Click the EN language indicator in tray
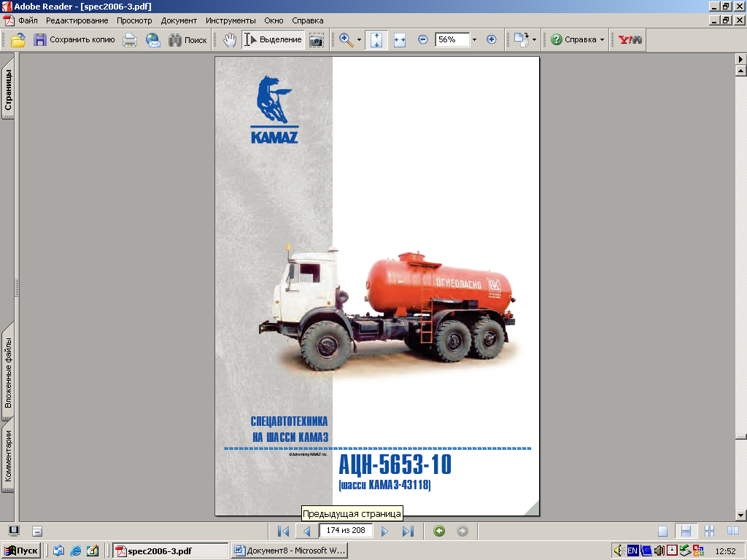The width and height of the screenshot is (747, 560). [632, 551]
